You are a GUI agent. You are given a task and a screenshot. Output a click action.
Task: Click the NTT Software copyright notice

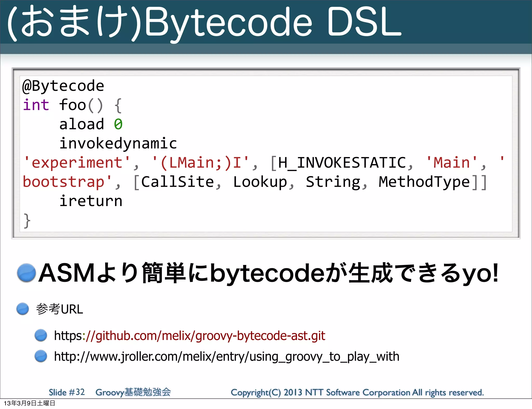357,392
